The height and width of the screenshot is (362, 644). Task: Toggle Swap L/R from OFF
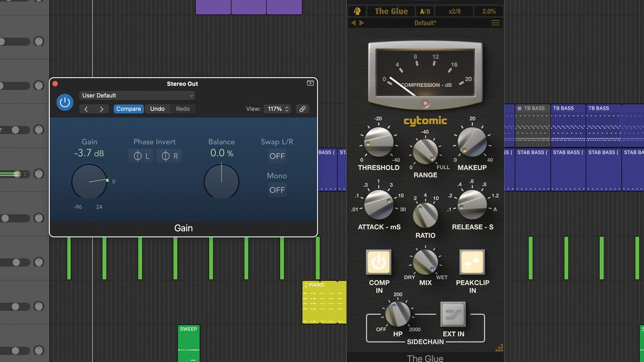[x=277, y=156]
